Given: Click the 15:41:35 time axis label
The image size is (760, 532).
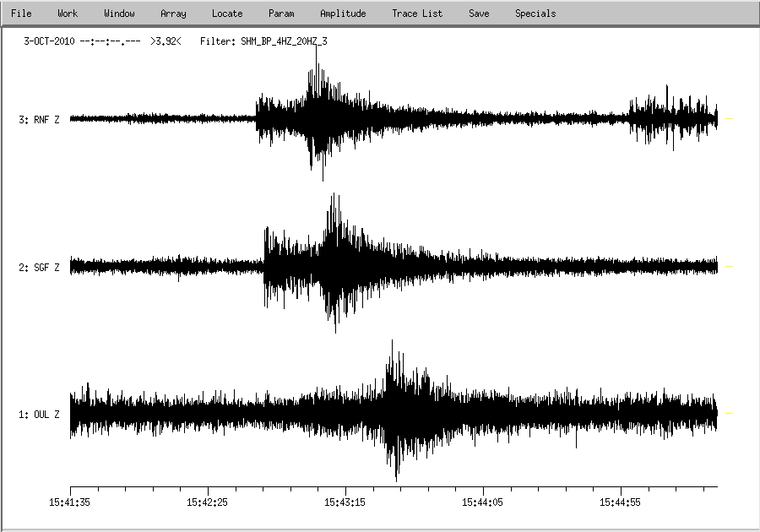Looking at the screenshot, I should 70,502.
